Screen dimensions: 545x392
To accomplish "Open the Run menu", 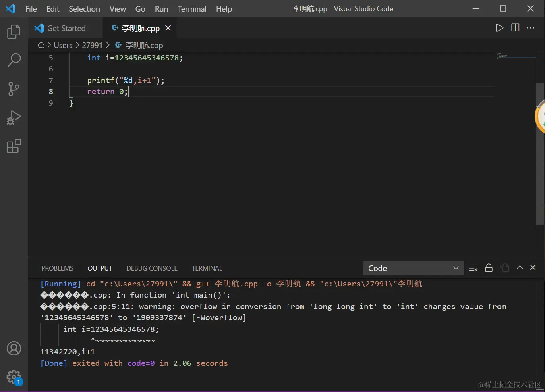I will tap(161, 9).
